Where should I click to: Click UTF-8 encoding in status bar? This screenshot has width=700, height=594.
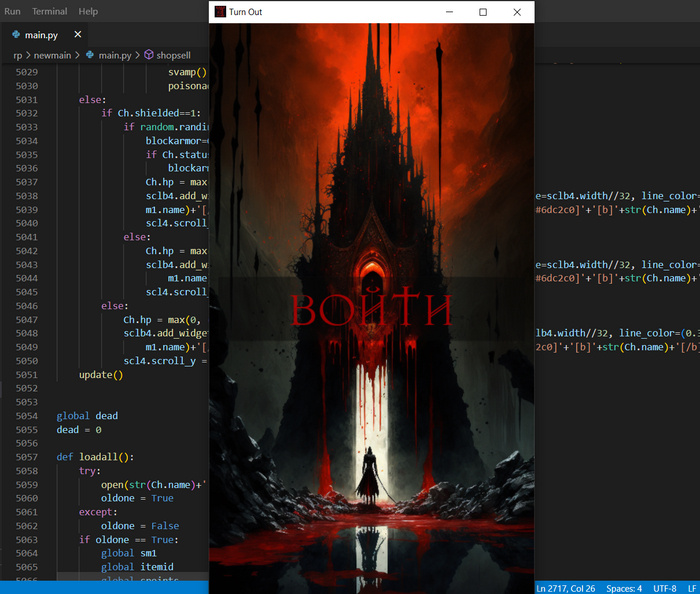click(665, 588)
